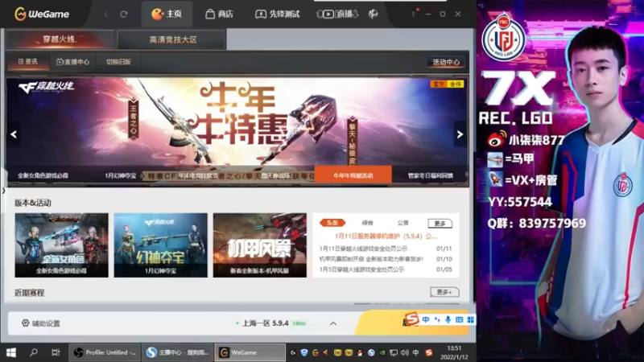
Task: Open Windows taskbar search
Action: [x=34, y=352]
